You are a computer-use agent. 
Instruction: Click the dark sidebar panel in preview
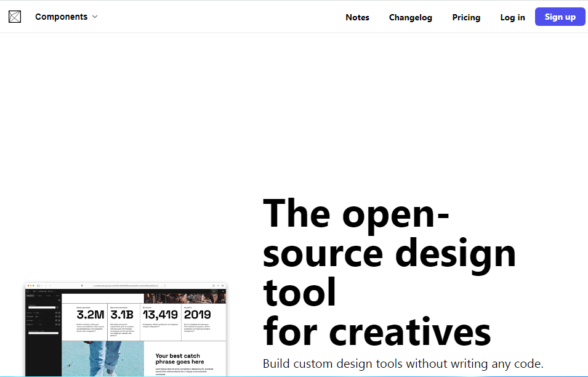tap(43, 345)
